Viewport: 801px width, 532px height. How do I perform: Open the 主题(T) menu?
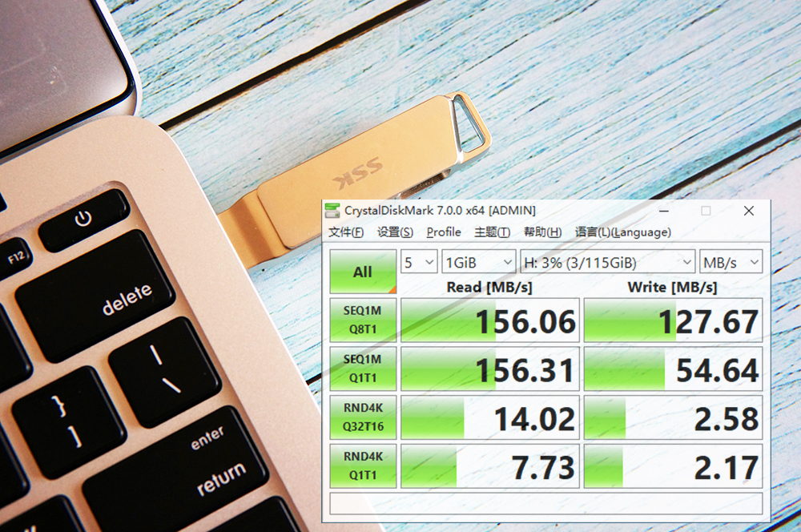(x=492, y=232)
